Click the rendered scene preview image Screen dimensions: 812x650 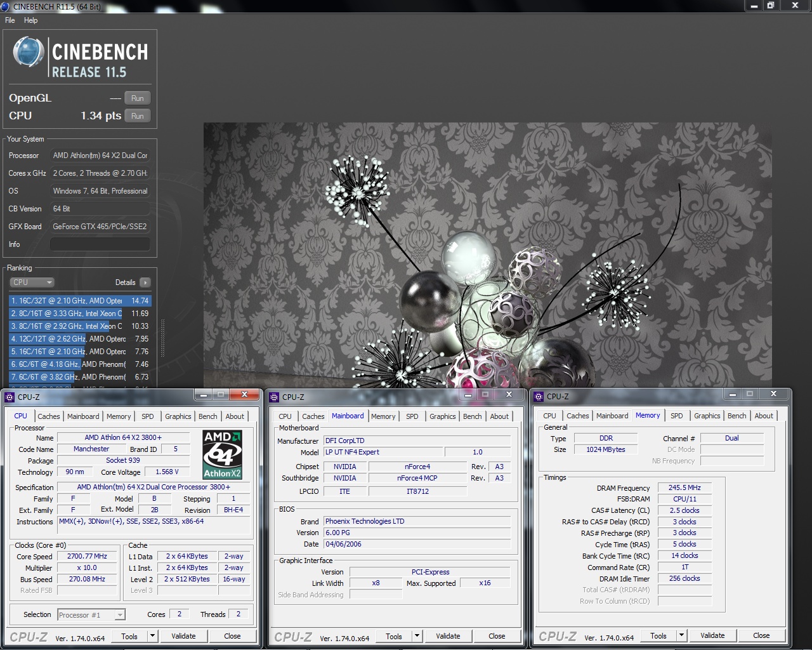tap(487, 255)
